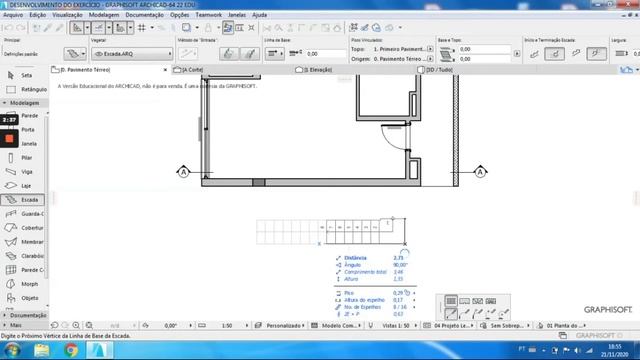
Task: Click the Undo arrow icon
Action: click(9, 28)
